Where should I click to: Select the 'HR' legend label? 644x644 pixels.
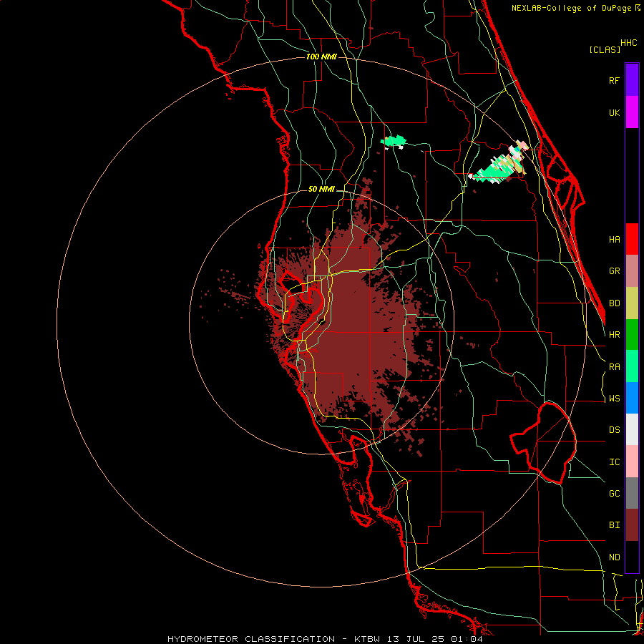click(x=614, y=335)
